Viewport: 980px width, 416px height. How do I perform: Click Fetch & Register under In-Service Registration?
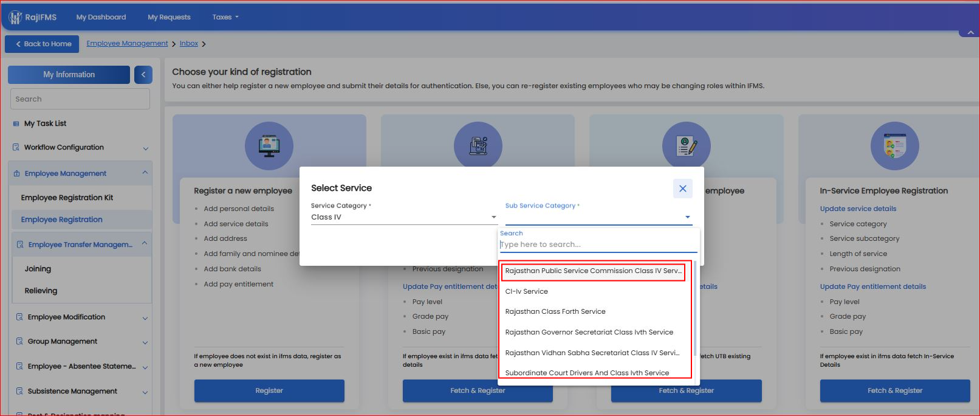coord(895,390)
